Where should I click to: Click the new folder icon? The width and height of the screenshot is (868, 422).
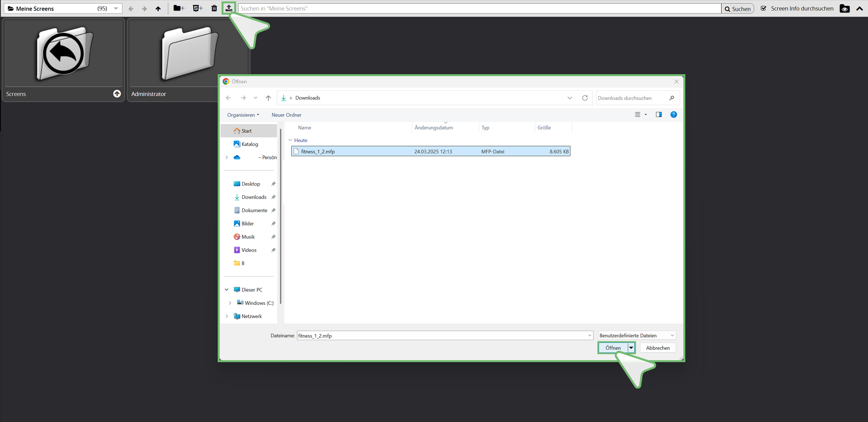178,8
